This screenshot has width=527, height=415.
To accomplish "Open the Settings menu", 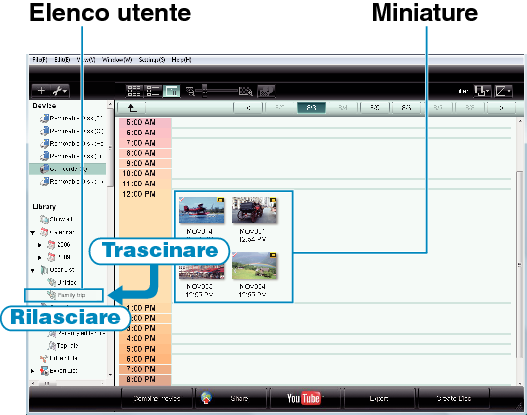I will (x=152, y=60).
